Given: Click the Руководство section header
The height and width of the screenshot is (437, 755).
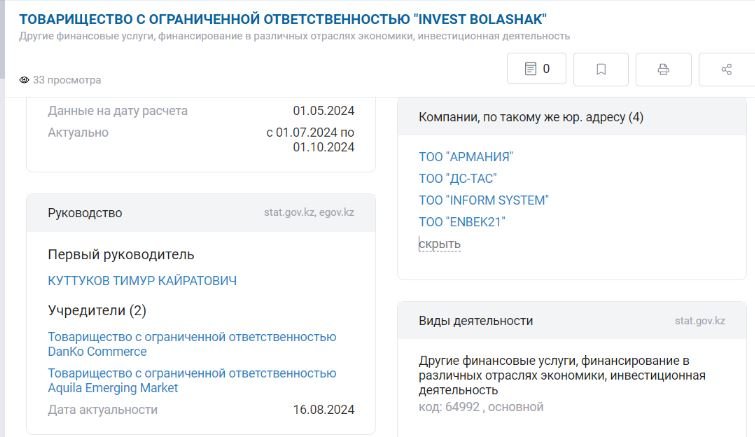Looking at the screenshot, I should [85, 213].
